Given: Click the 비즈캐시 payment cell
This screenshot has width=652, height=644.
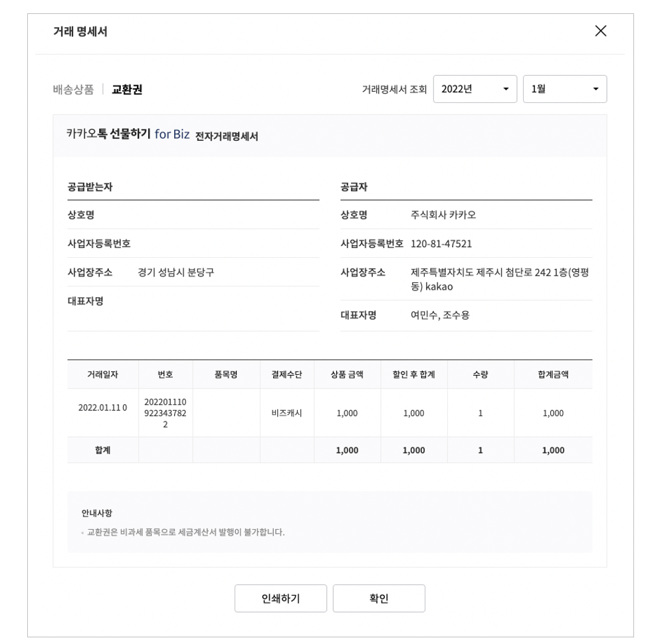Looking at the screenshot, I should tap(287, 413).
